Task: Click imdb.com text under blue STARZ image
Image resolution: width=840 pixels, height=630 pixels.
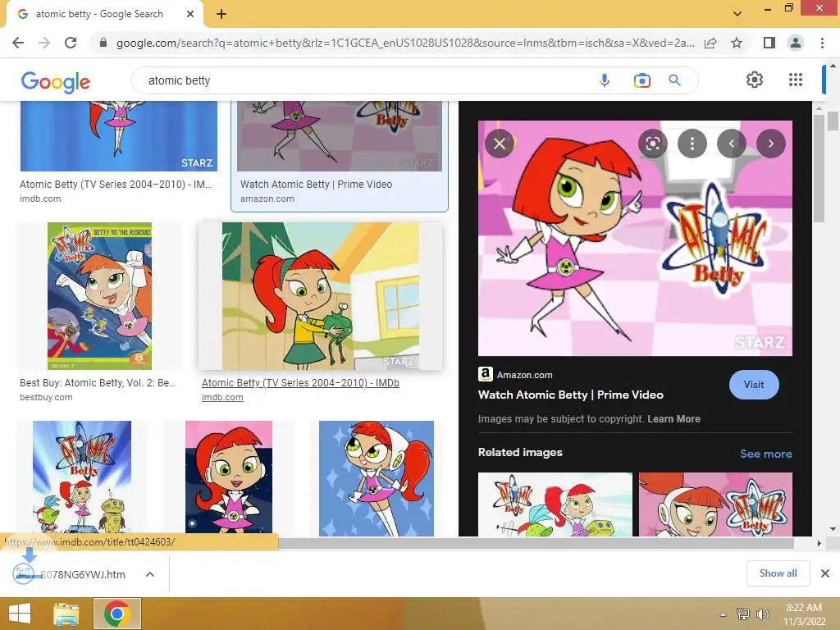Action: tap(40, 199)
